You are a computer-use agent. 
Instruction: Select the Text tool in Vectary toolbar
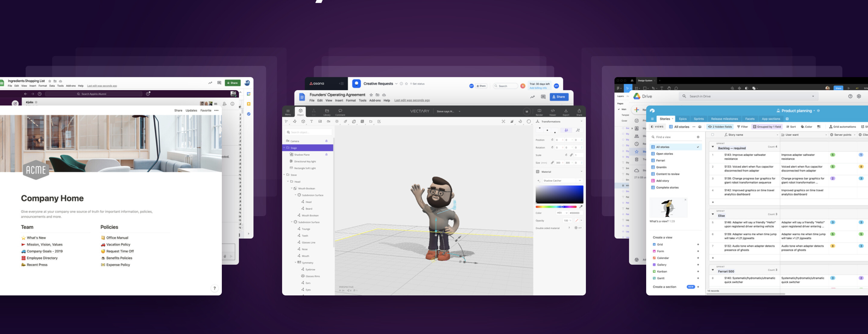click(x=311, y=121)
